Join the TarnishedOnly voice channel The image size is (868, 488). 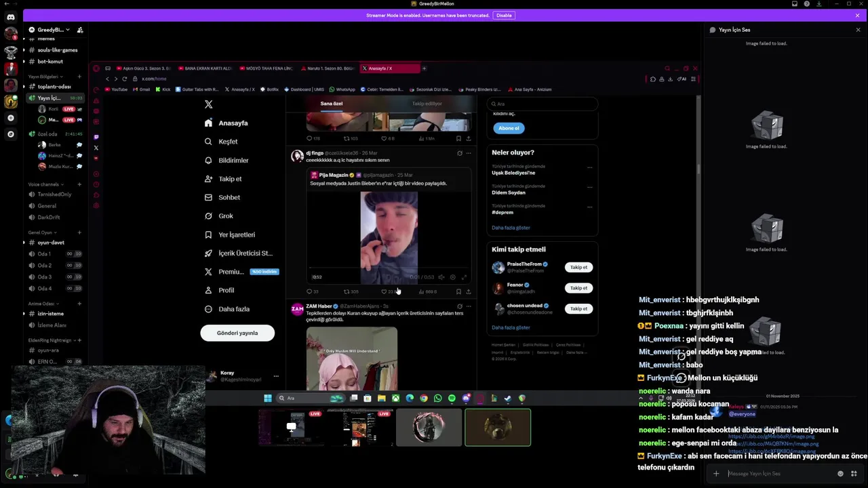pos(55,195)
